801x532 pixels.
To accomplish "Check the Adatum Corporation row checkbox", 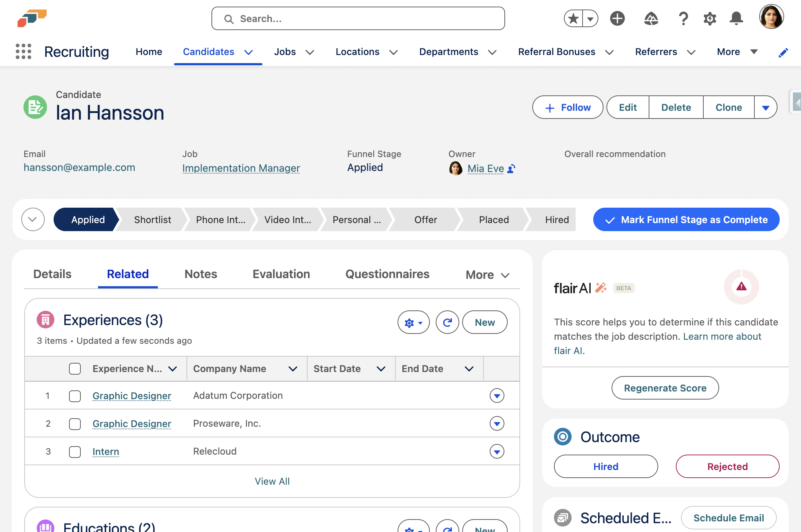I will (75, 396).
